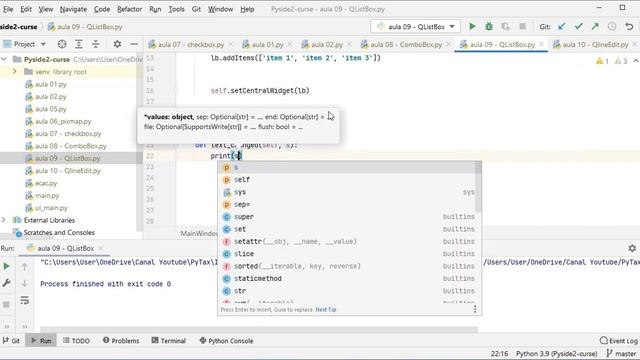Toggle soft-wrap in Run console
Screen dimensions: 640x360
pyautogui.click(x=24, y=301)
